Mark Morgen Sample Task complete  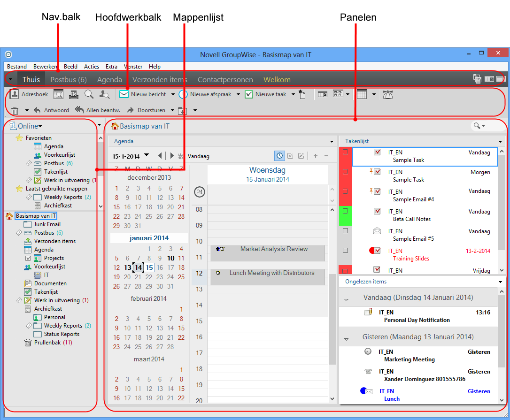pos(377,172)
